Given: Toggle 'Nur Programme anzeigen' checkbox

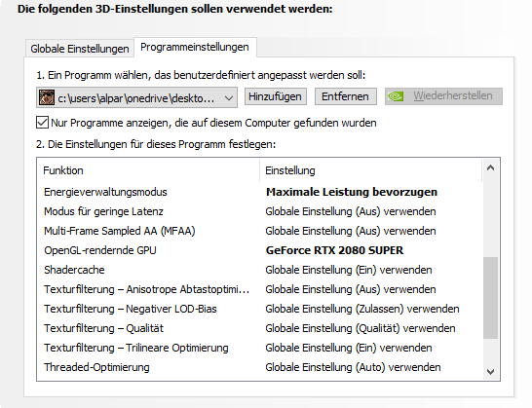Looking at the screenshot, I should pos(42,123).
